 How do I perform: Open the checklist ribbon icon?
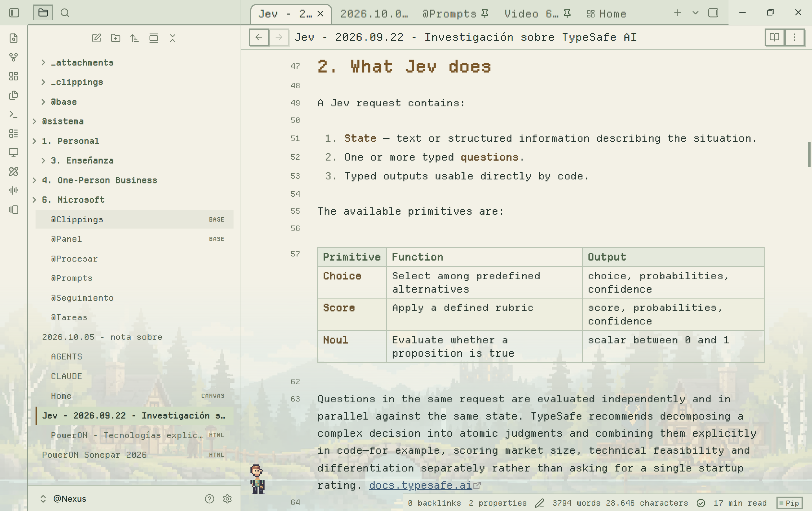click(x=14, y=133)
